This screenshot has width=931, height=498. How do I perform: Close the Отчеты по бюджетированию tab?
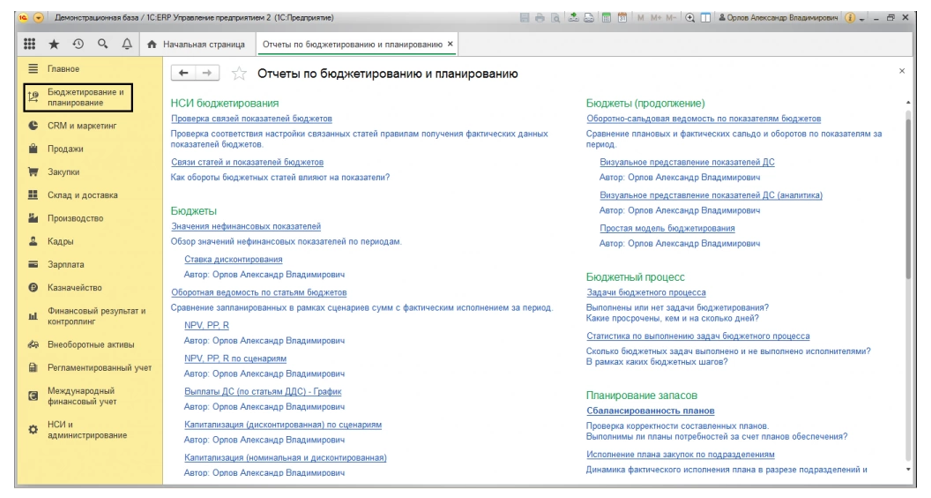450,44
